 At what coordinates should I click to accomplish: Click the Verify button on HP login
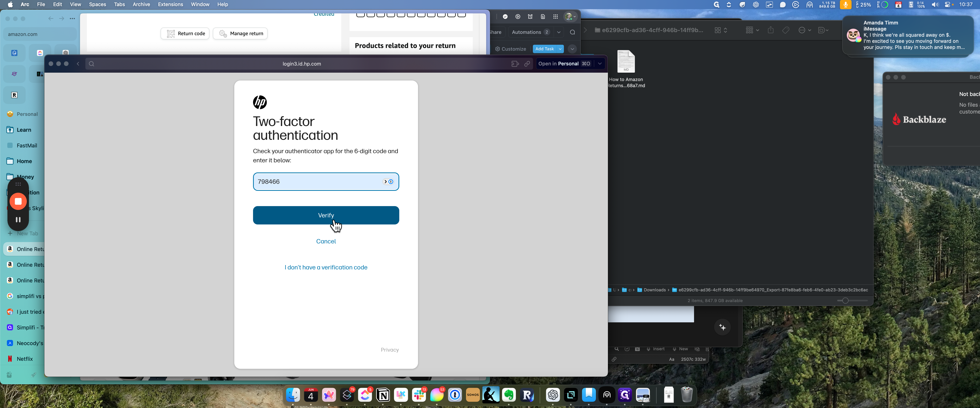point(326,215)
